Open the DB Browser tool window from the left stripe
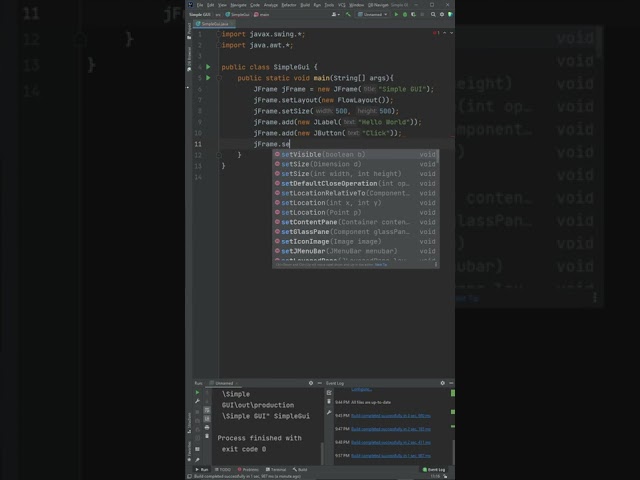Image resolution: width=640 pixels, height=480 pixels. (x=189, y=59)
